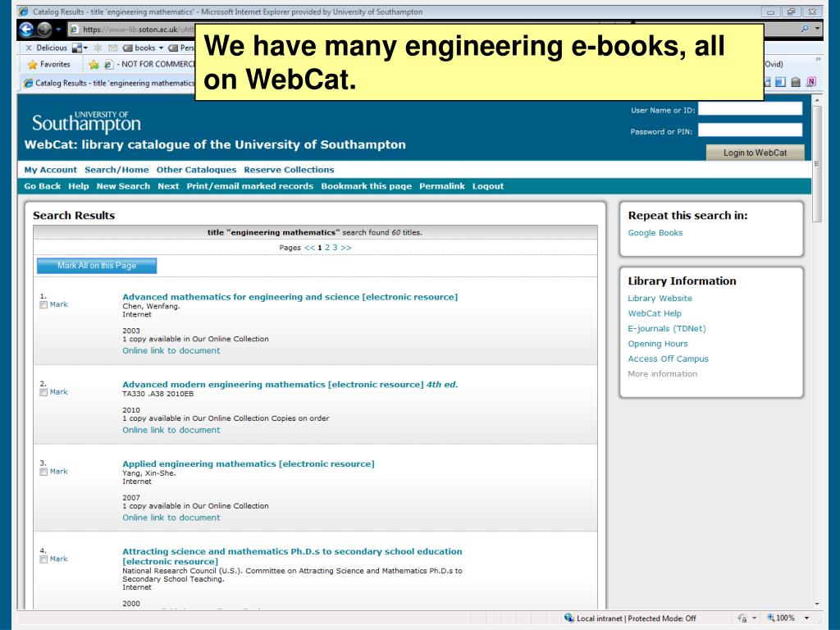Open Advanced mathematics for engineering and science title
The image size is (840, 630).
(x=290, y=297)
